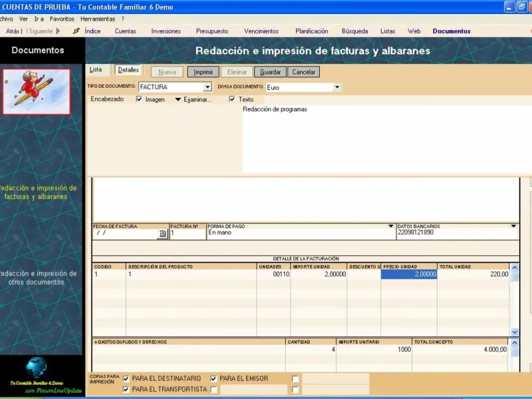This screenshot has height=399, width=532.
Task: Select the Total concepto cell 4.000,00
Action: (460, 350)
